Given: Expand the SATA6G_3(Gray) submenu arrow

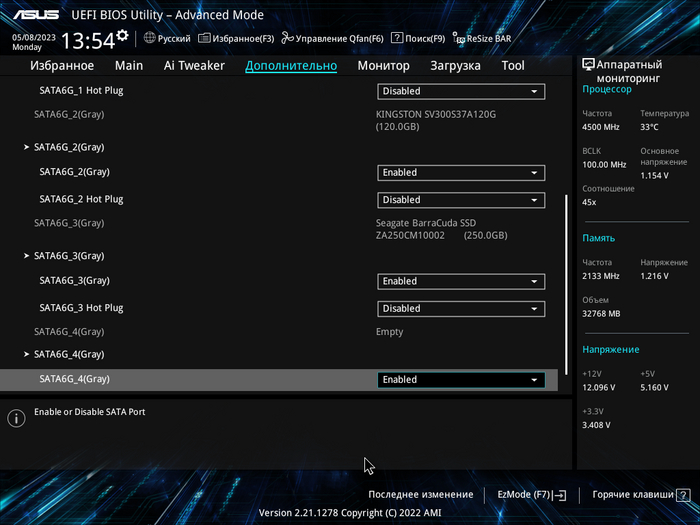Looking at the screenshot, I should [x=26, y=256].
